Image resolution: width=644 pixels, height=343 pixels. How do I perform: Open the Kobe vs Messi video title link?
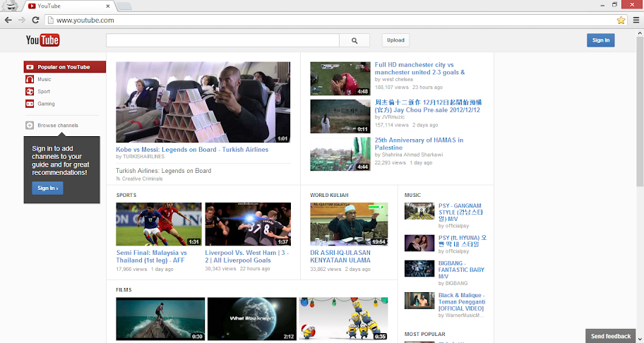(192, 150)
